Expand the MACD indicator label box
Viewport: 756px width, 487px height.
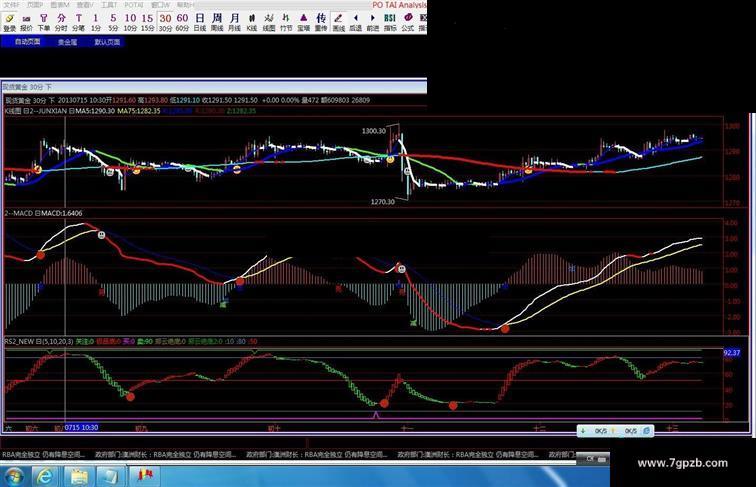click(x=38, y=213)
